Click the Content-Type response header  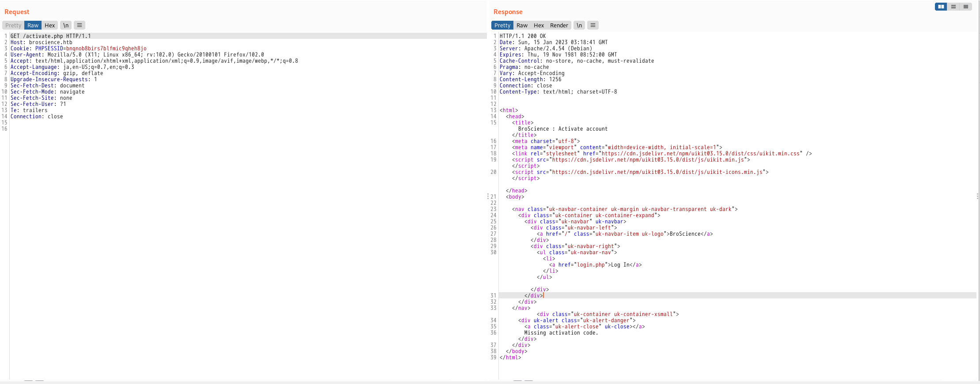coord(558,92)
